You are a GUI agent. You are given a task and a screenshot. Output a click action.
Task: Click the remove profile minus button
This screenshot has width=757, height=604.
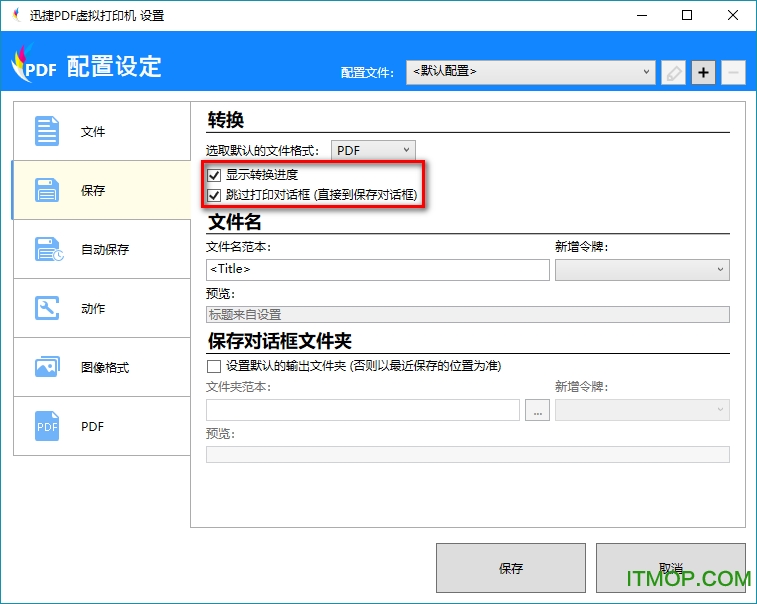[733, 73]
